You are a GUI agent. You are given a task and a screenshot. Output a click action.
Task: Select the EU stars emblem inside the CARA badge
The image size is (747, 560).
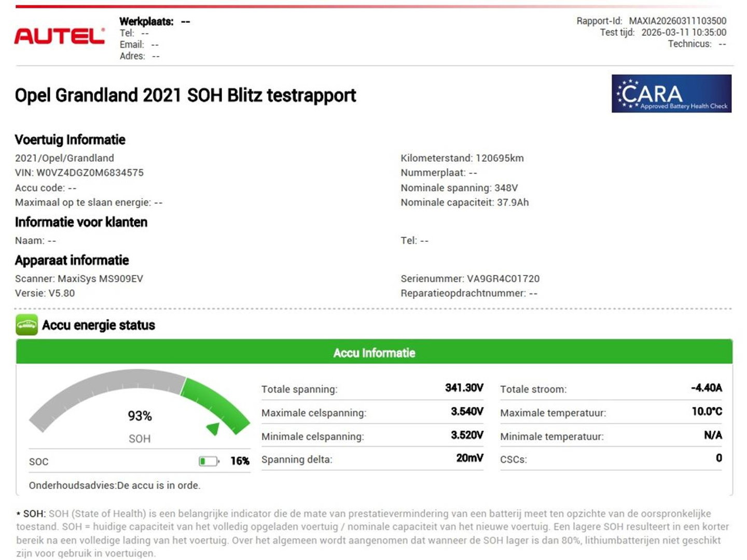tap(628, 94)
